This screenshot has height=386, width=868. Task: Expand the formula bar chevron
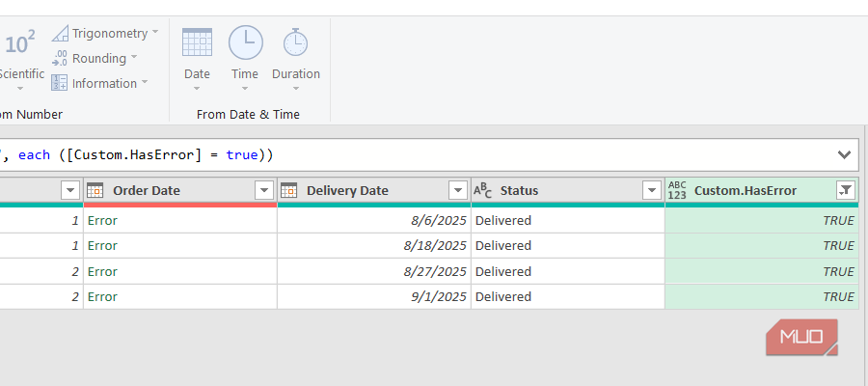844,155
